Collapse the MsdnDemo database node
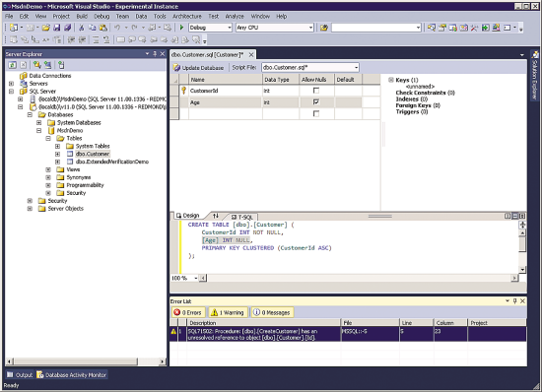The width and height of the screenshot is (542, 392). 39,131
